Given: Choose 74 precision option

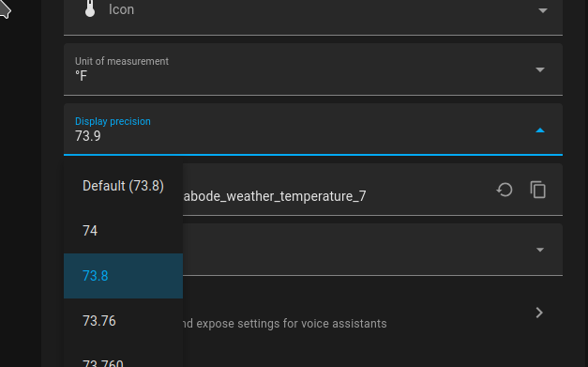Looking at the screenshot, I should (x=124, y=231).
